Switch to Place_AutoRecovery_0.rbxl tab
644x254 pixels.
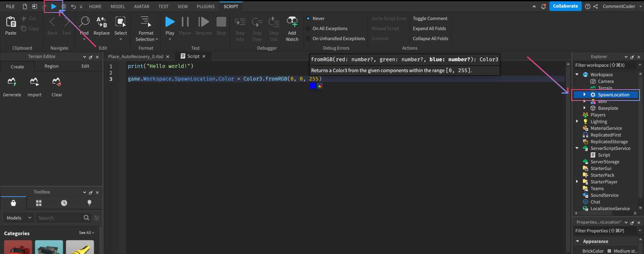[136, 57]
